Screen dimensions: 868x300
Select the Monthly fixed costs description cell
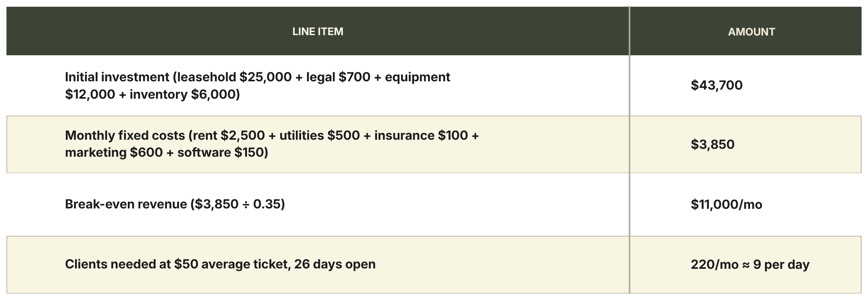coord(318,144)
